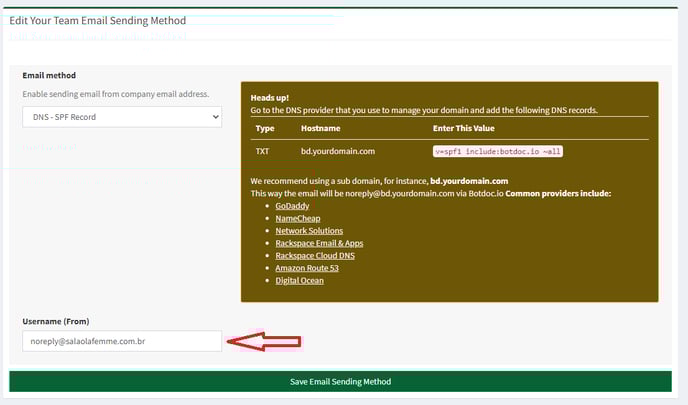Screen dimensions: 688x405
Task: Click the Email method label
Action: pos(49,75)
